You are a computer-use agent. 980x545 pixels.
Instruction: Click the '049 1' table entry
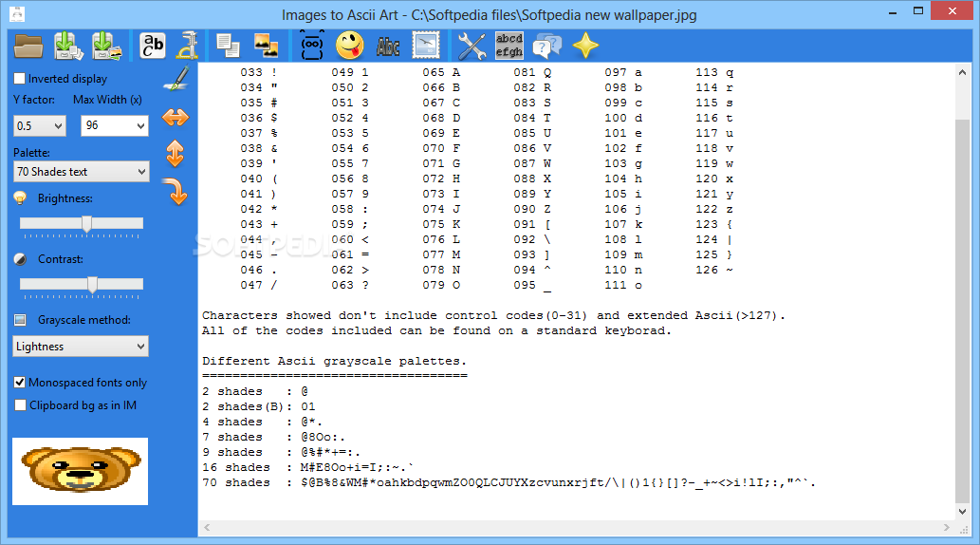click(x=350, y=72)
